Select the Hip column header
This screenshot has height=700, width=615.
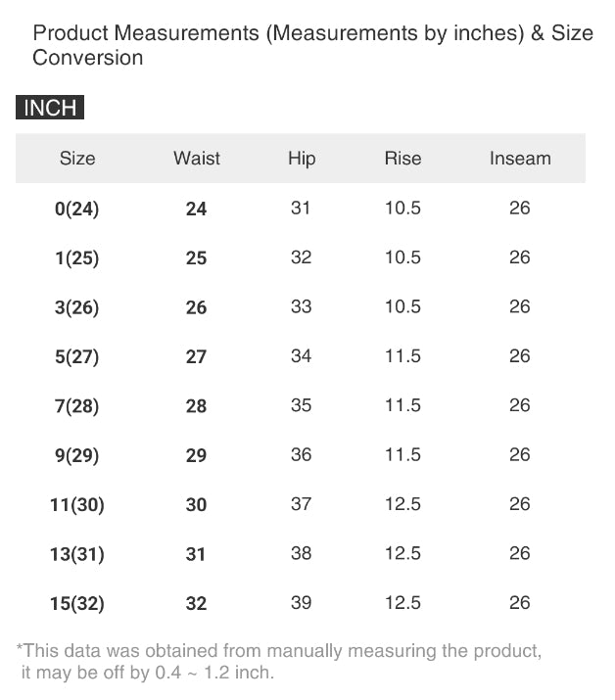tap(302, 159)
